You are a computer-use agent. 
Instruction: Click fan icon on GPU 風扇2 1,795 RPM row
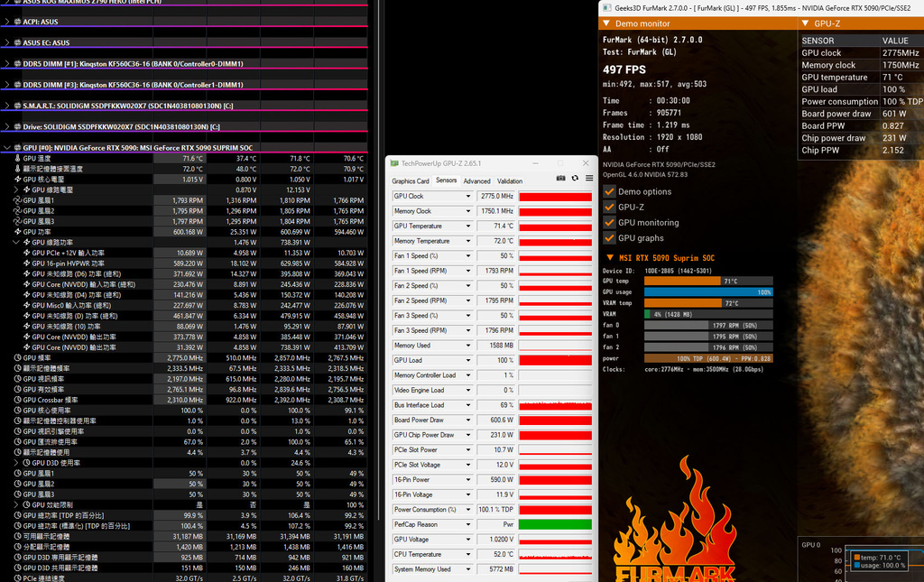point(18,211)
